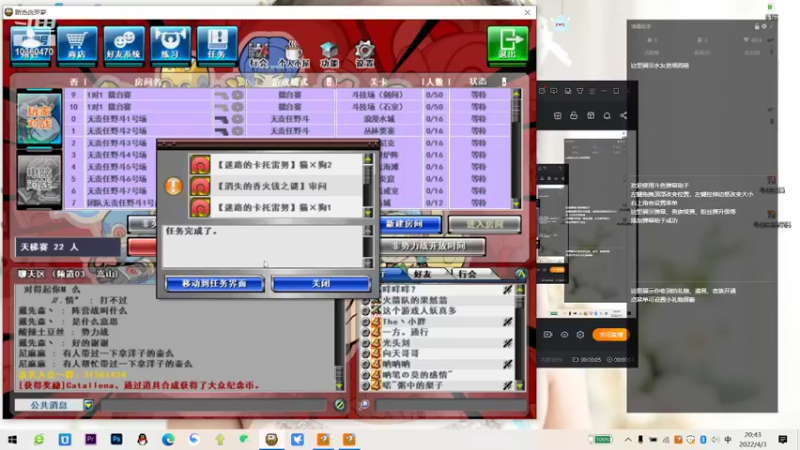Image resolution: width=800 pixels, height=450 pixels.
Task: Click the lock icon in streaming window toolbar
Action: point(573,115)
